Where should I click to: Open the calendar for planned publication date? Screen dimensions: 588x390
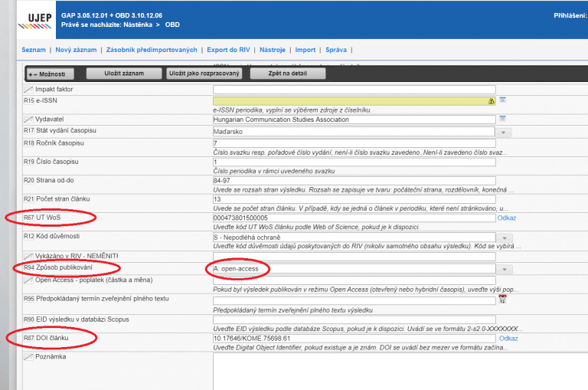503,300
